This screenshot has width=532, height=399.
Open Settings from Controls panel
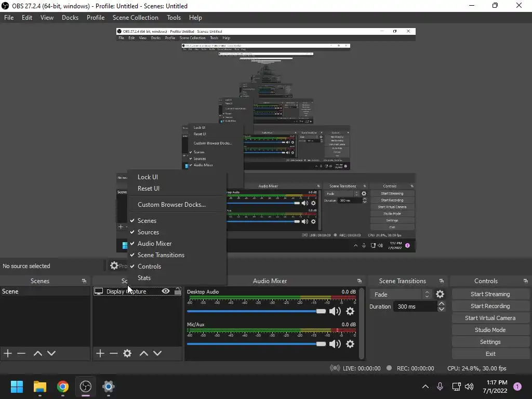[x=490, y=342]
